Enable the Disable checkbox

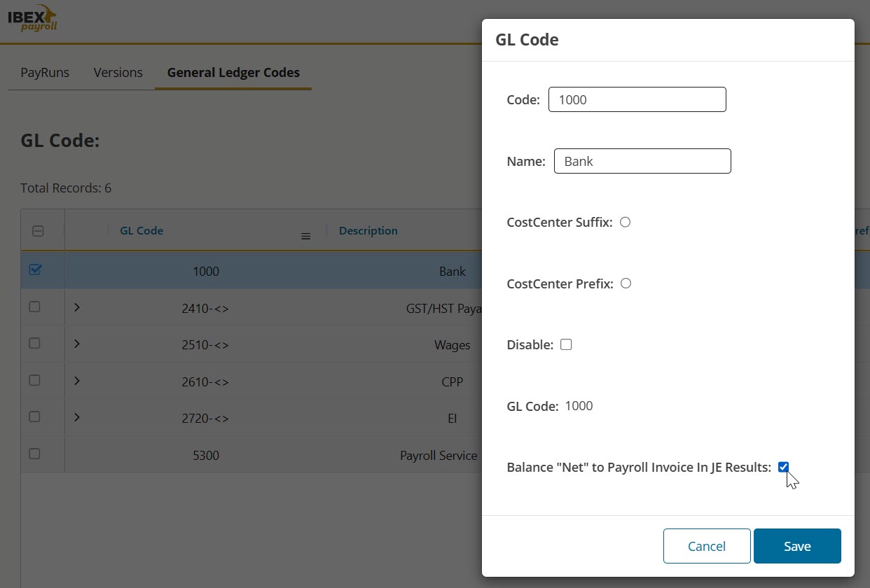click(x=566, y=344)
